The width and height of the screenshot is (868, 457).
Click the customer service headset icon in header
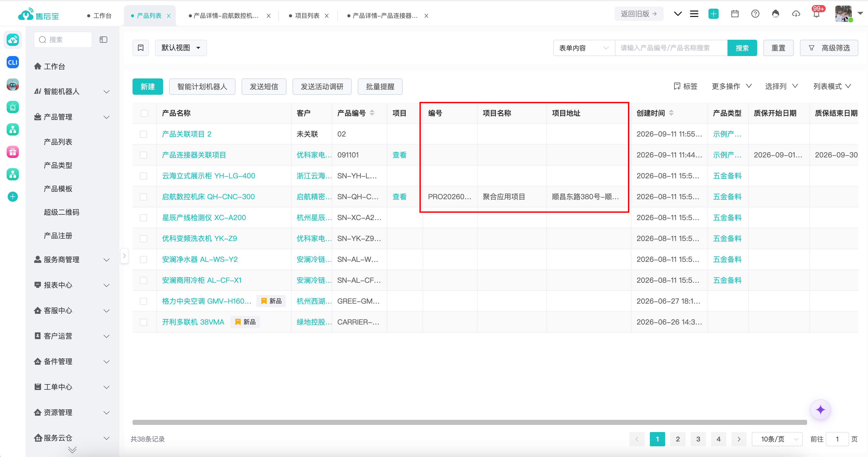[x=775, y=14]
